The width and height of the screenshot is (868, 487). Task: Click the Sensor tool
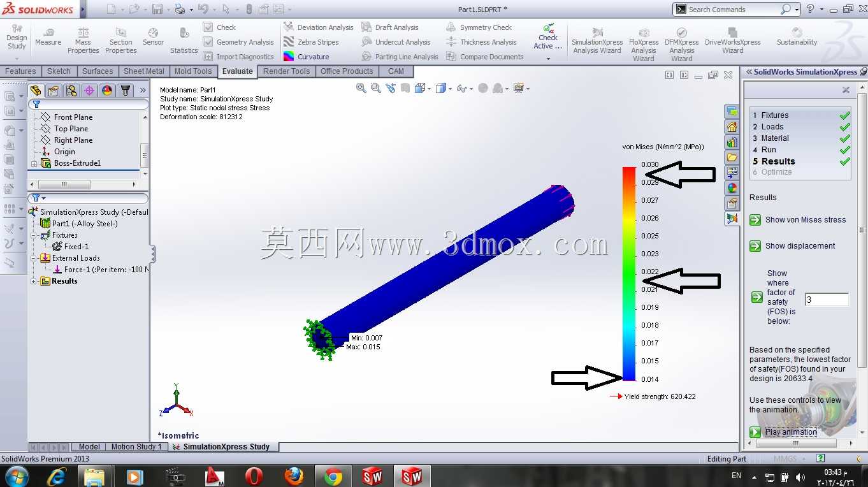click(x=153, y=37)
